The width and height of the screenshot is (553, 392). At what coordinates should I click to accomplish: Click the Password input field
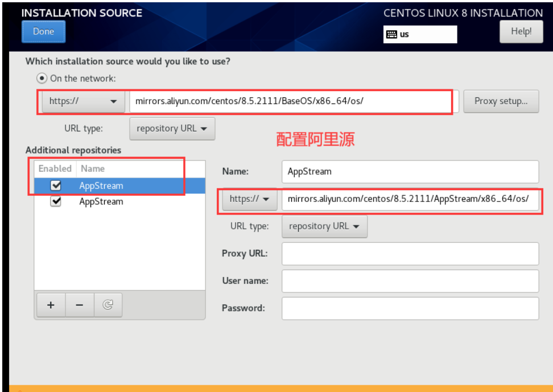pos(410,308)
